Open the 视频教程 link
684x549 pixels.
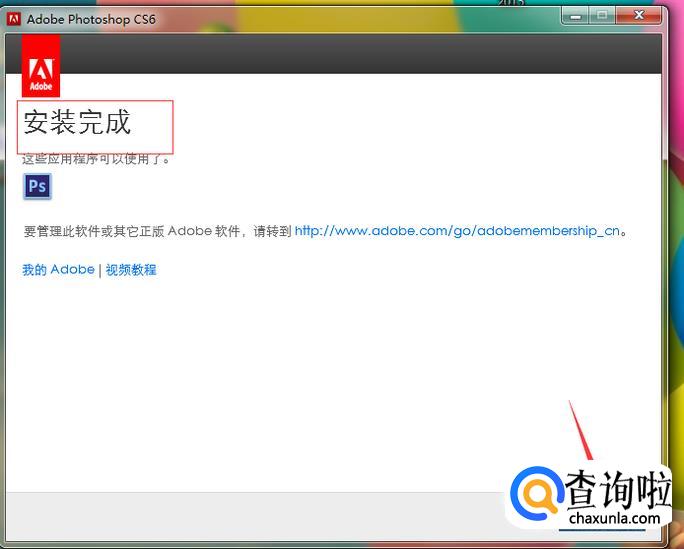(131, 270)
